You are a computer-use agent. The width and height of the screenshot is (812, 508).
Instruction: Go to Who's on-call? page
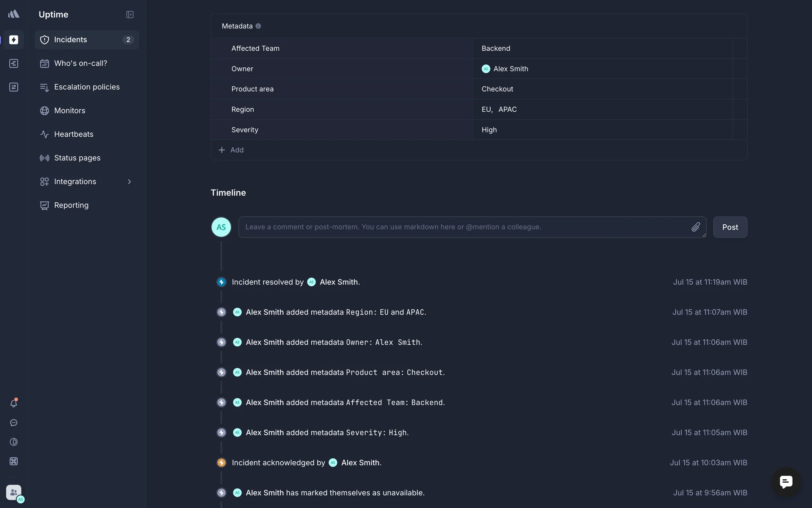[x=80, y=63]
